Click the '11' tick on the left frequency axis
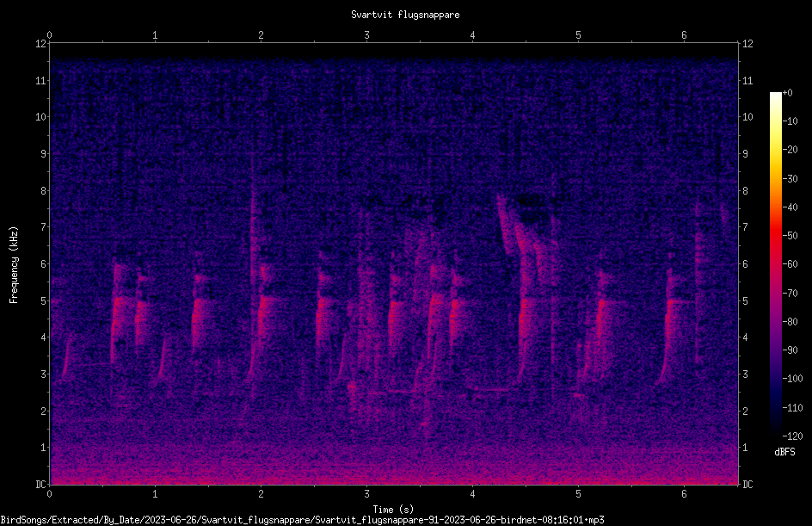This screenshot has height=526, width=812. pyautogui.click(x=40, y=80)
